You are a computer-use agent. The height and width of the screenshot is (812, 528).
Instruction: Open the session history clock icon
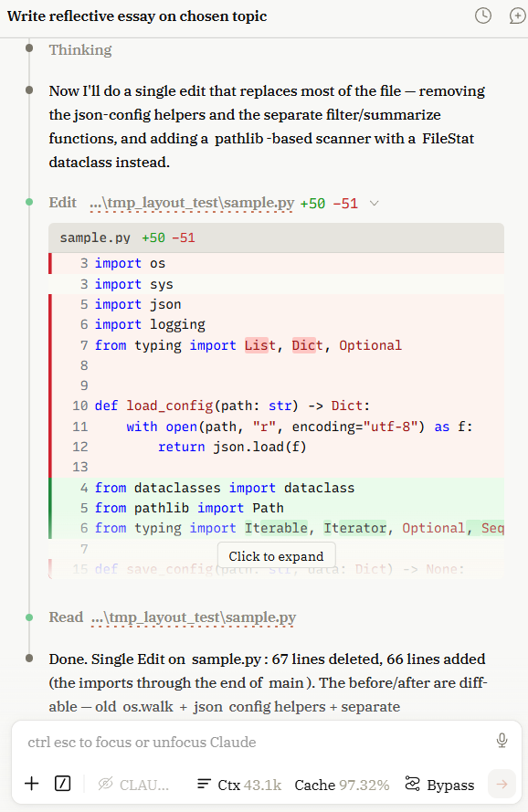pos(483,16)
